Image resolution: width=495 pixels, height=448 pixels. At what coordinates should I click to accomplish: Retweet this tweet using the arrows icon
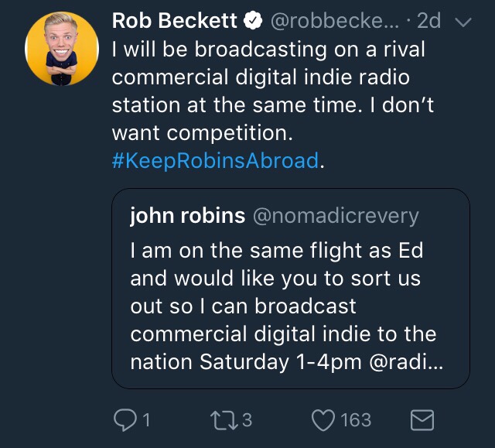click(224, 419)
